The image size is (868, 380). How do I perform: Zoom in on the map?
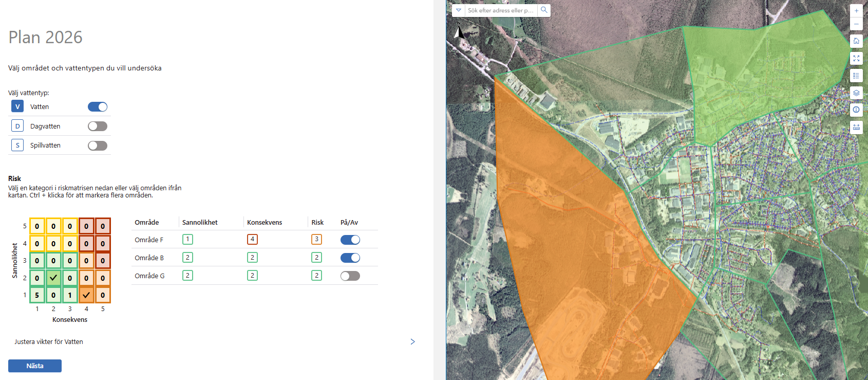856,10
